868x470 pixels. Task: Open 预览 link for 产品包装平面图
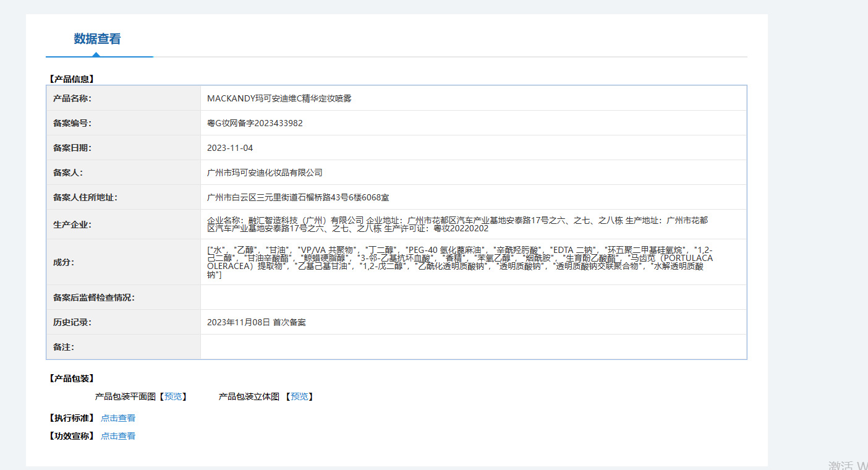coord(173,396)
